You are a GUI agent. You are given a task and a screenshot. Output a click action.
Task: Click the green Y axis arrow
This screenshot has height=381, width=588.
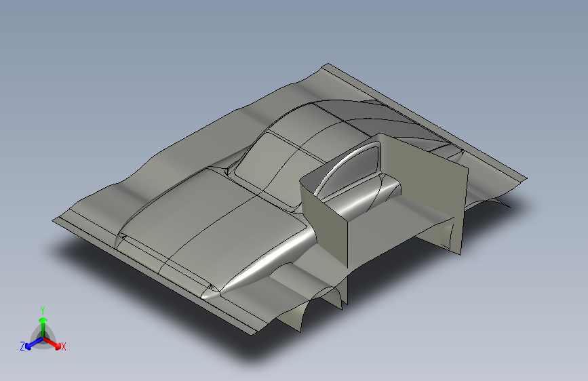coord(43,327)
